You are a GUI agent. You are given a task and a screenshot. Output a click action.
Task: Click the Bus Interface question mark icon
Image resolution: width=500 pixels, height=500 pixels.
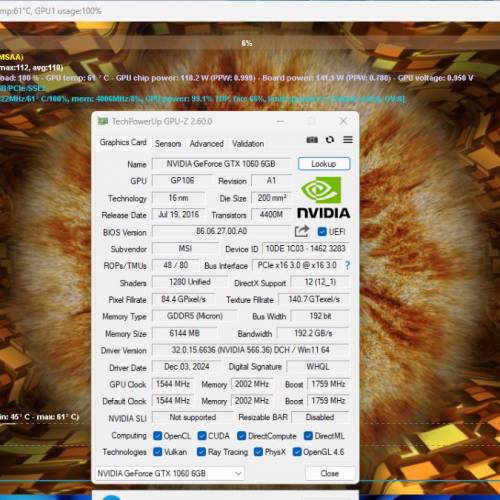pyautogui.click(x=347, y=265)
